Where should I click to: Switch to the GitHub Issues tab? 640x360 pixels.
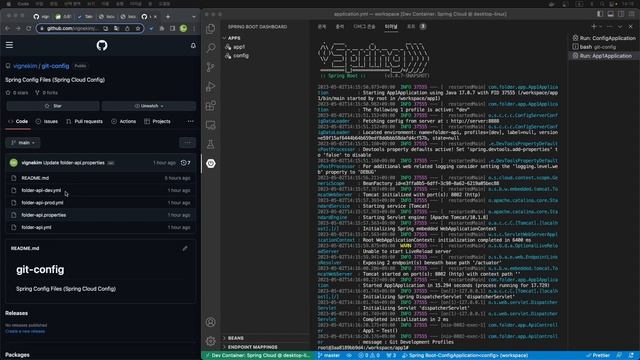(x=47, y=121)
